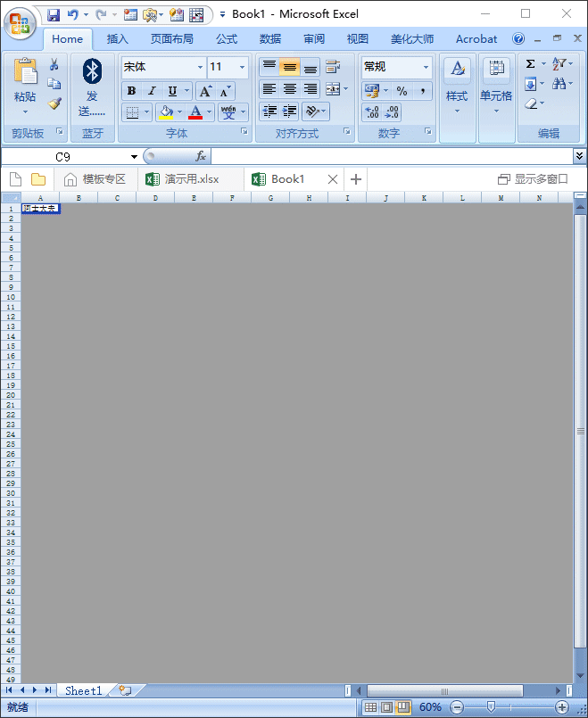This screenshot has width=588, height=718.
Task: Click Merge and Center icon
Action: 333,89
